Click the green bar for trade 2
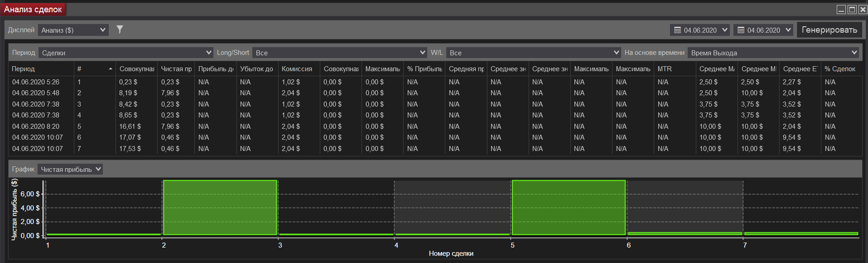868x263 pixels. coord(220,208)
